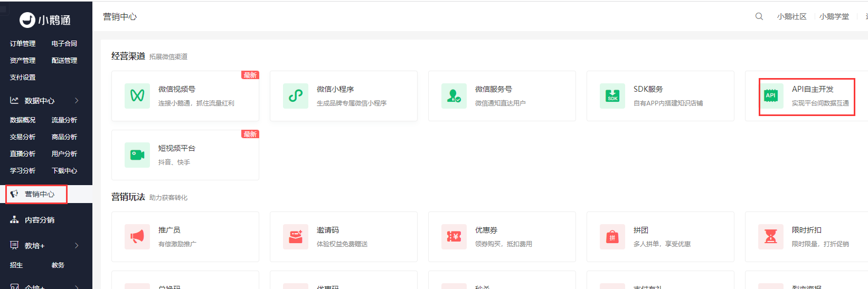868x289 pixels.
Task: Open the SDK服务 card title
Action: tap(648, 89)
